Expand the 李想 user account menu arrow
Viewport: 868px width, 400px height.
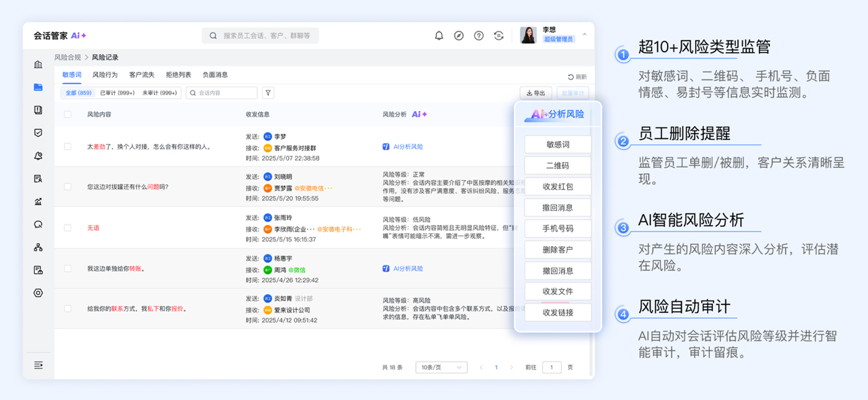584,34
